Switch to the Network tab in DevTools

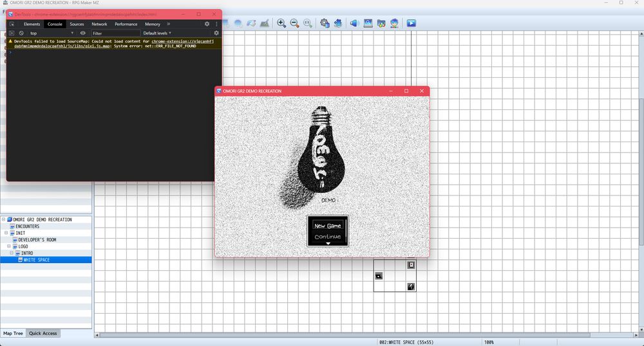click(x=99, y=24)
